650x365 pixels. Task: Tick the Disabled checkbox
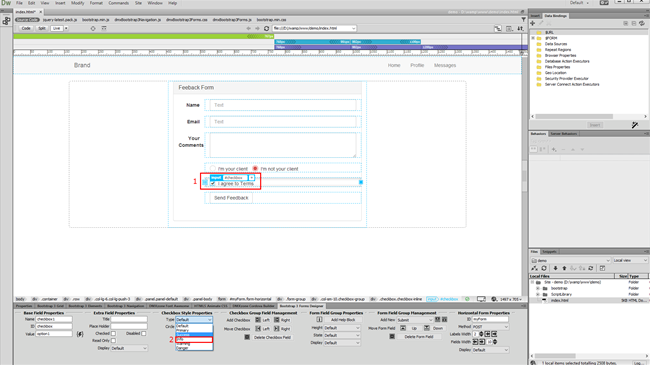click(x=143, y=333)
